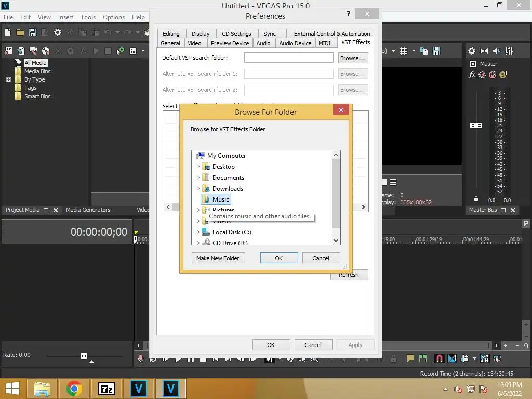
Task: Switch to the MIDI tab in Preferences
Action: (324, 43)
